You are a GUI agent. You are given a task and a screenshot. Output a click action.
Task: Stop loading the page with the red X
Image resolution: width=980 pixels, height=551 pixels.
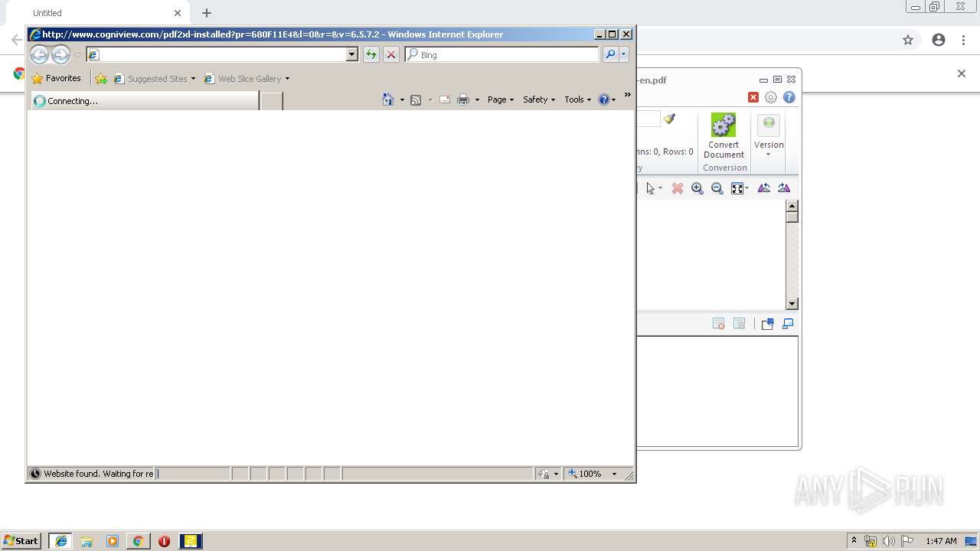(391, 54)
